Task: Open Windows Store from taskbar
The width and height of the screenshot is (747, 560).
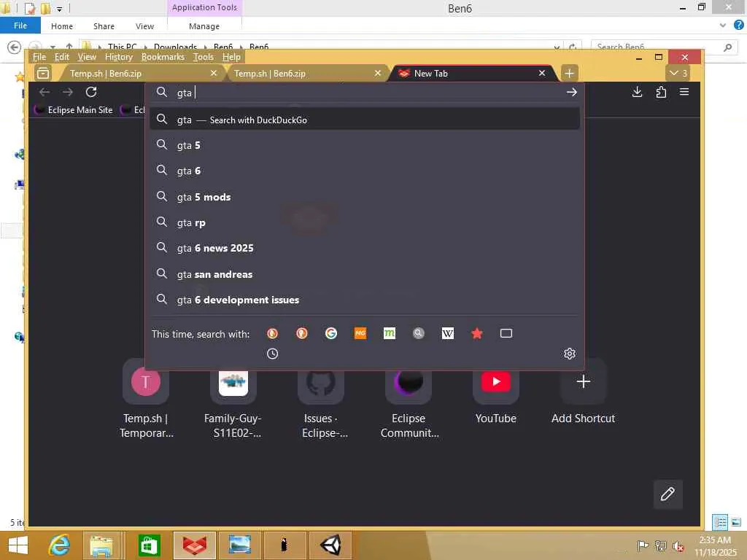Action: click(149, 545)
